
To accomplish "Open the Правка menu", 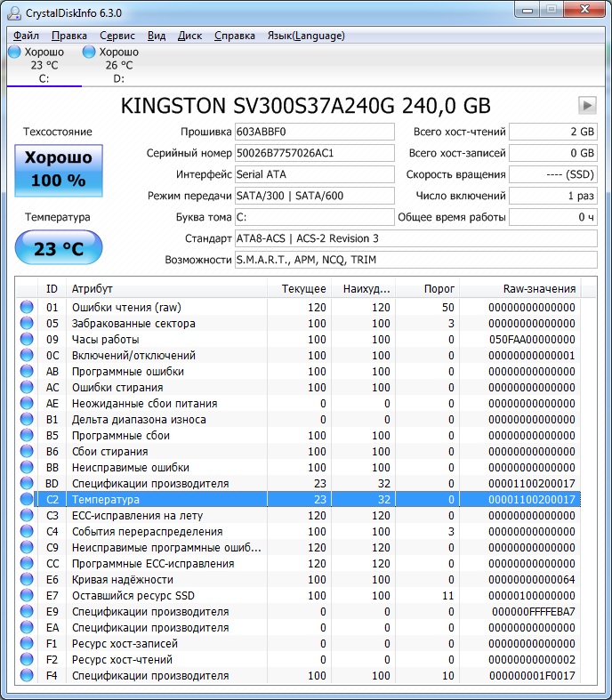I will (69, 36).
